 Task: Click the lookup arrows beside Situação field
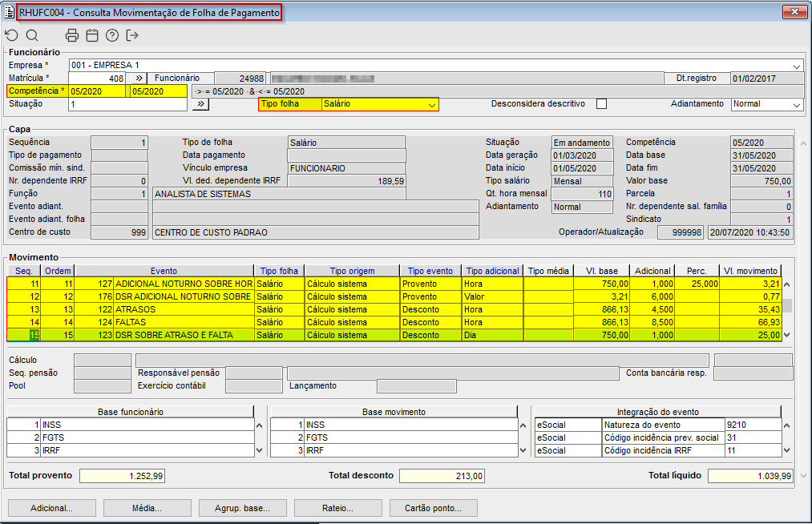click(x=200, y=104)
